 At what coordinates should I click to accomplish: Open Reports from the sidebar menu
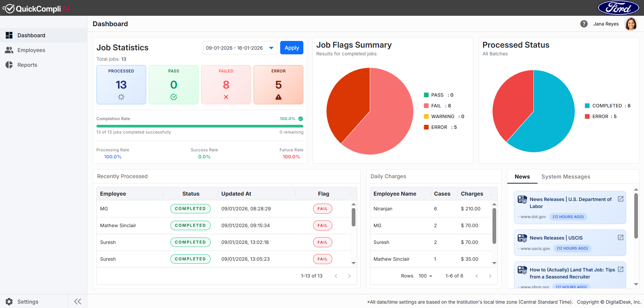[x=44, y=65]
